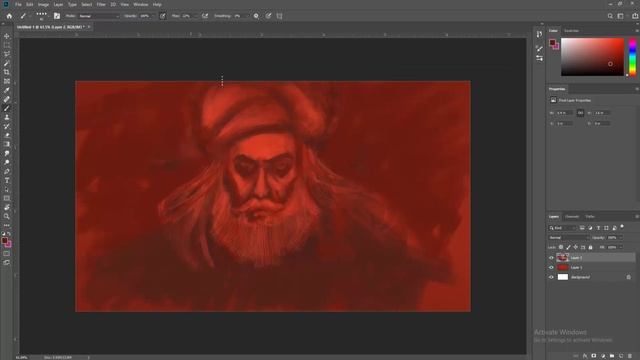Viewport: 640px width, 360px height.
Task: Open the Window menu
Action: (x=140, y=4)
